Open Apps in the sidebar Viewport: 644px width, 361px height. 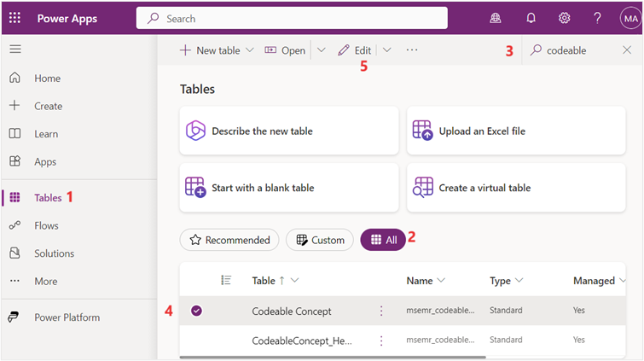pyautogui.click(x=45, y=162)
